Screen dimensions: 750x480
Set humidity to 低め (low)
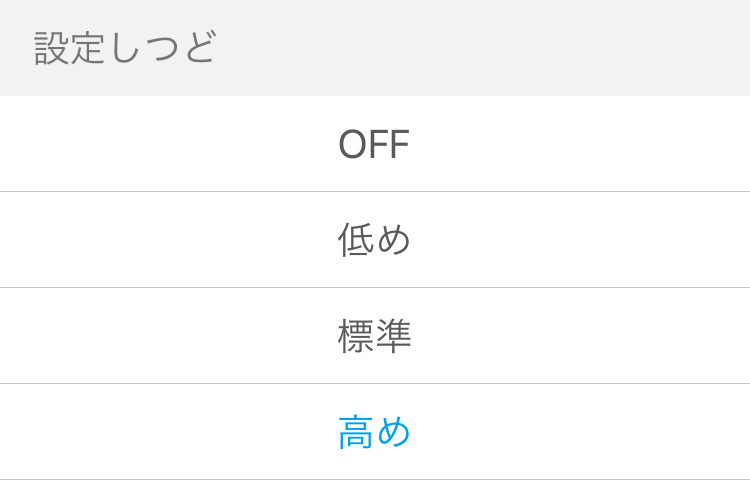click(x=374, y=240)
